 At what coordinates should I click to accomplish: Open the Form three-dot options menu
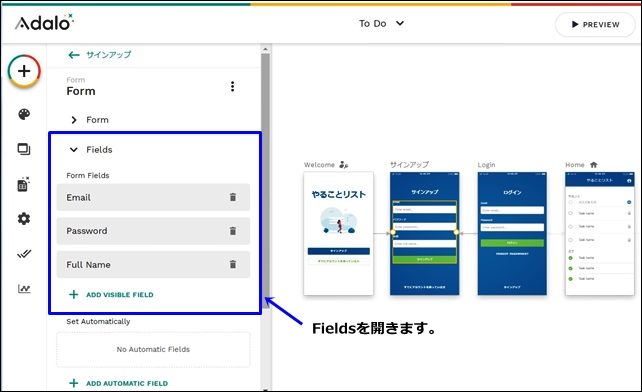click(233, 86)
